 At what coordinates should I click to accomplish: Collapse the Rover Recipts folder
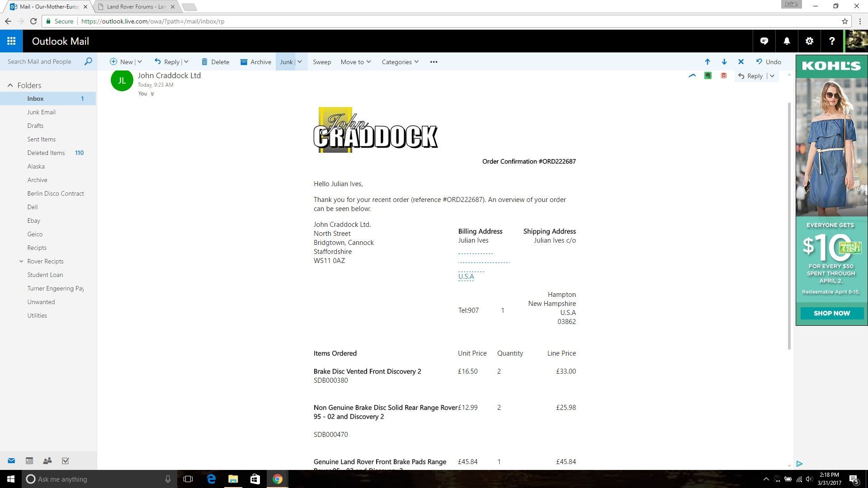(21, 261)
